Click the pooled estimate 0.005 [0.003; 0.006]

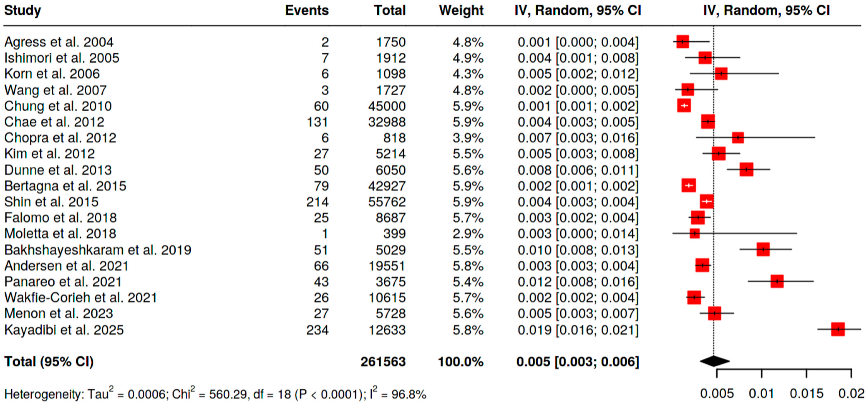pyautogui.click(x=577, y=361)
